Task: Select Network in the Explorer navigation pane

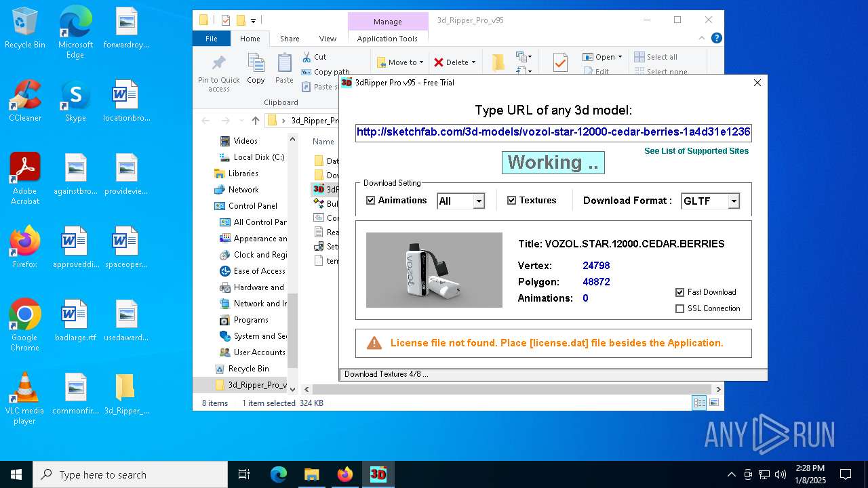Action: [236, 190]
